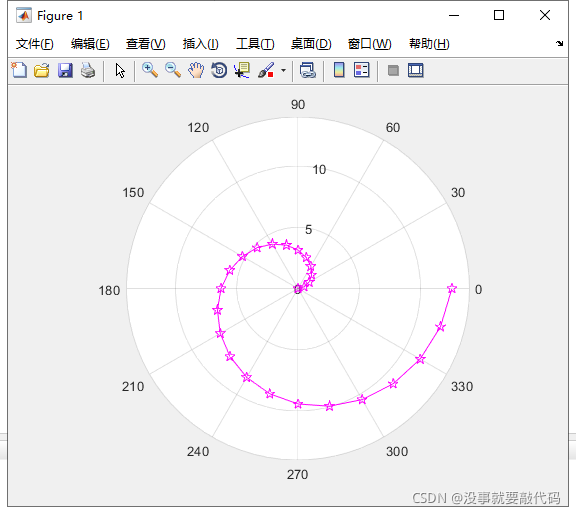
Task: Enable the Pan hand tool
Action: [196, 70]
